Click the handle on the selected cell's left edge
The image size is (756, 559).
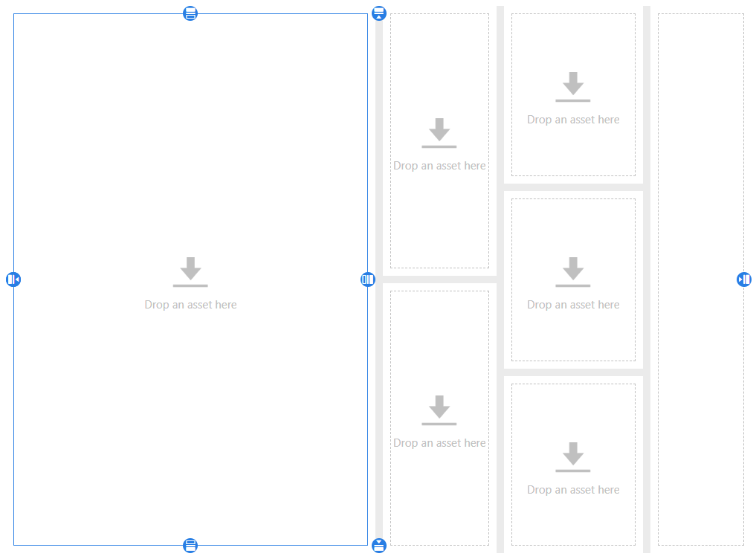coord(13,279)
